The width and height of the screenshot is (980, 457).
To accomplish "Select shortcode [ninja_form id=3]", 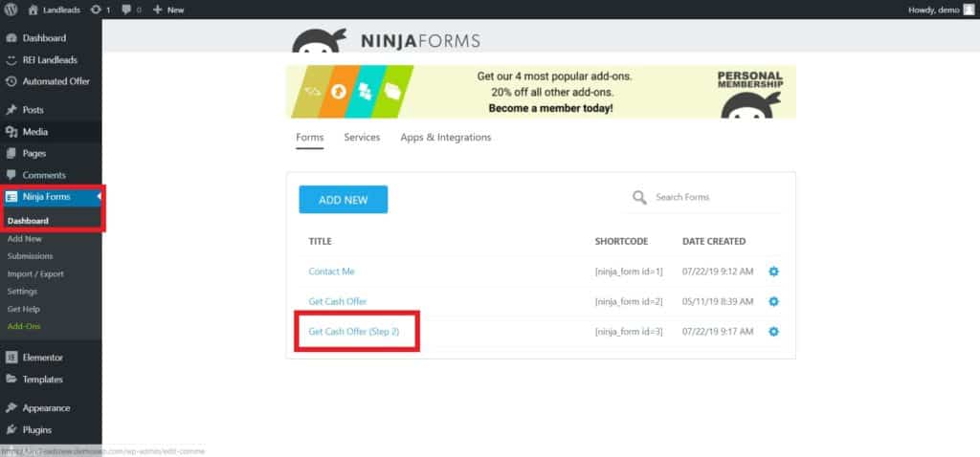I will pyautogui.click(x=629, y=332).
